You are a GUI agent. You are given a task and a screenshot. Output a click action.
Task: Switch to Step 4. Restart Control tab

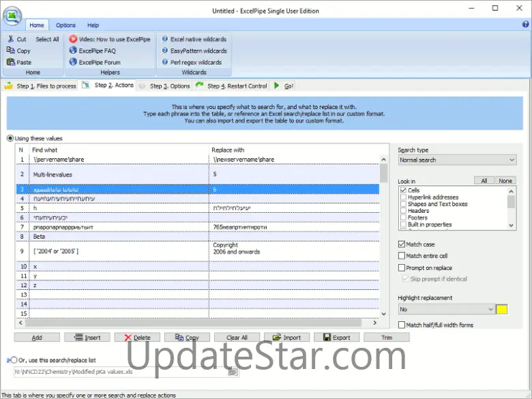pos(231,86)
